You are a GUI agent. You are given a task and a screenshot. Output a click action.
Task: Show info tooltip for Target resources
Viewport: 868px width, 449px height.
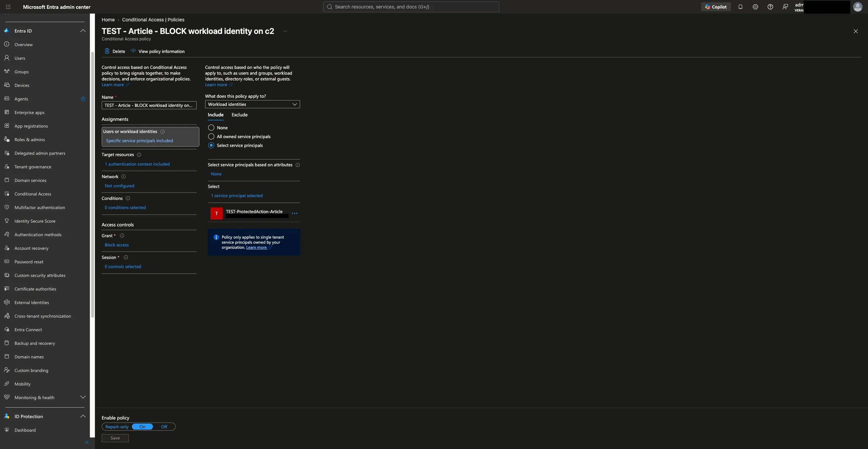[x=139, y=155]
